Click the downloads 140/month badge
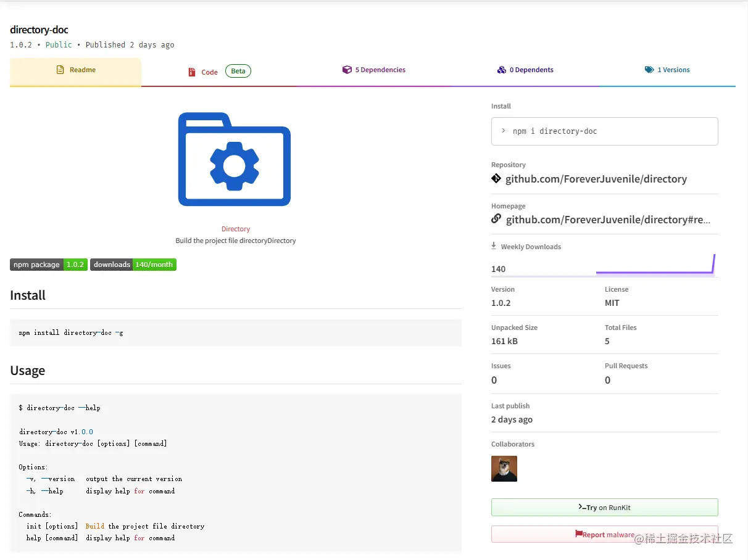The width and height of the screenshot is (748, 560). click(133, 265)
